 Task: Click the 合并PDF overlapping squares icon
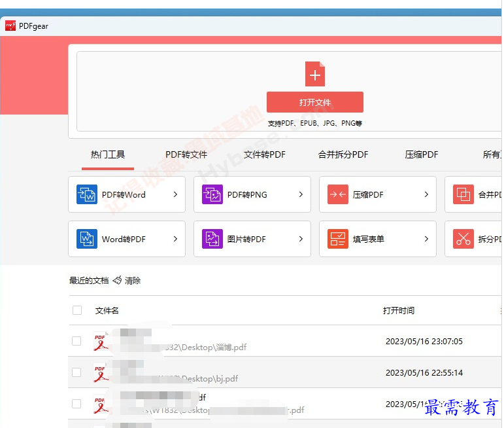pyautogui.click(x=463, y=194)
